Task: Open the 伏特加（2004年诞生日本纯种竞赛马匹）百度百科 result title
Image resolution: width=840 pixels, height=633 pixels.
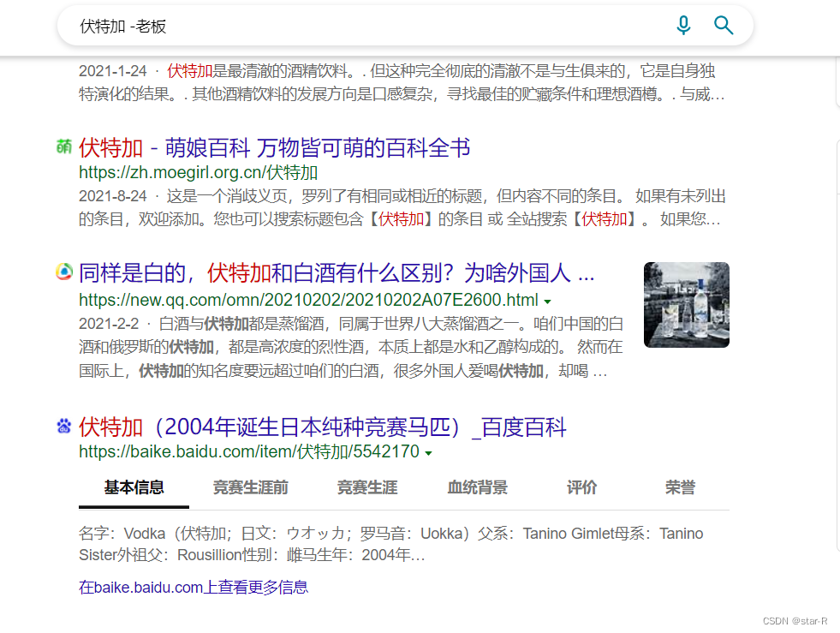Action: 323,427
